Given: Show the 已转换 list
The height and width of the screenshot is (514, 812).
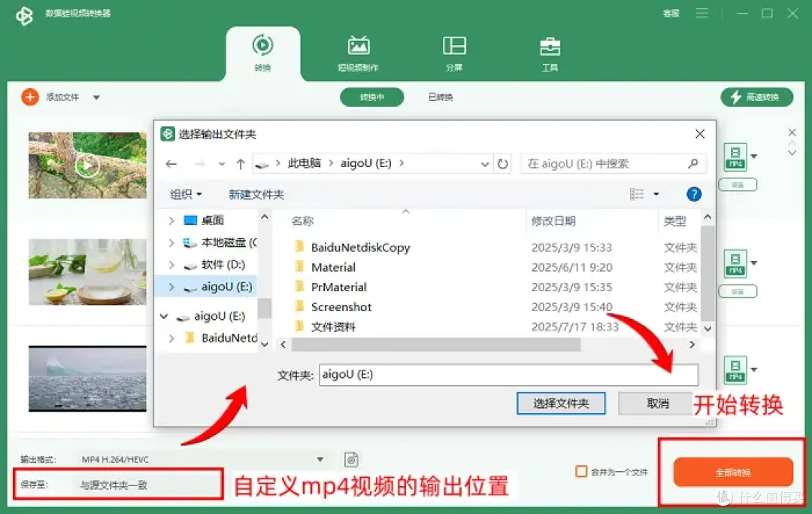Looking at the screenshot, I should point(441,97).
